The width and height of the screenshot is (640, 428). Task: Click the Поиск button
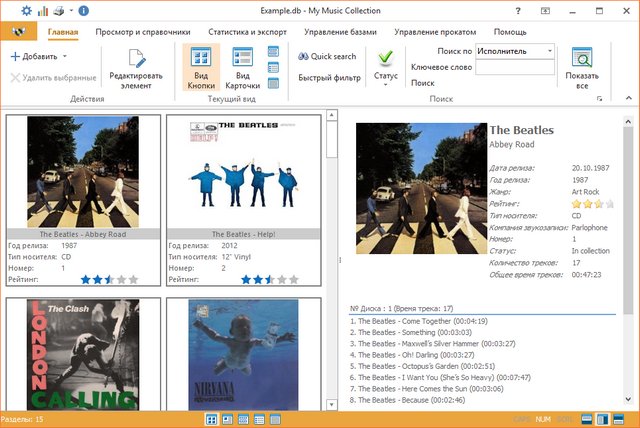pyautogui.click(x=423, y=83)
